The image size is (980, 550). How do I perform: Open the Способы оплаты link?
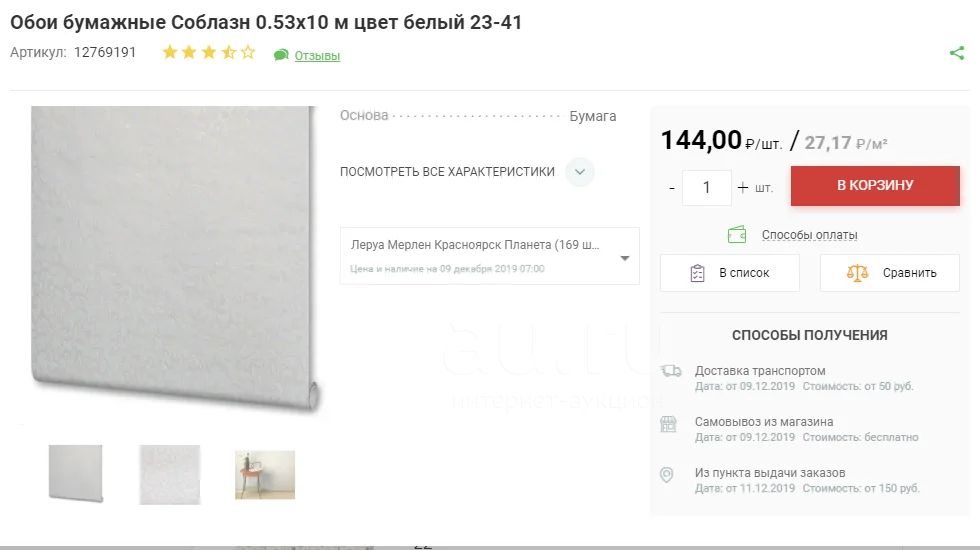(x=809, y=235)
